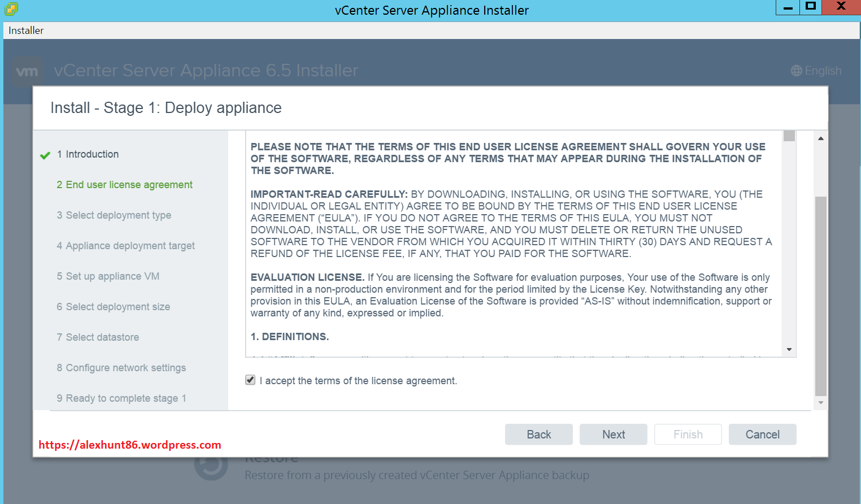Click the green checkmark beside Introduction
Image resolution: width=861 pixels, height=504 pixels.
tap(45, 155)
